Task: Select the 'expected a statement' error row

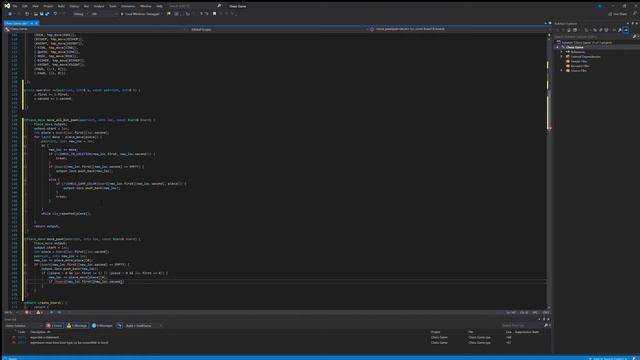Action: tap(278, 338)
